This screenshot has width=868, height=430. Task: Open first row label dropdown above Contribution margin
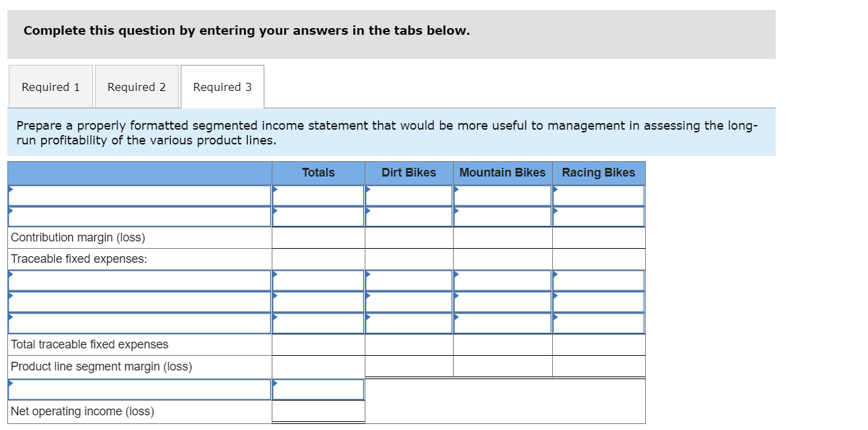tap(139, 195)
